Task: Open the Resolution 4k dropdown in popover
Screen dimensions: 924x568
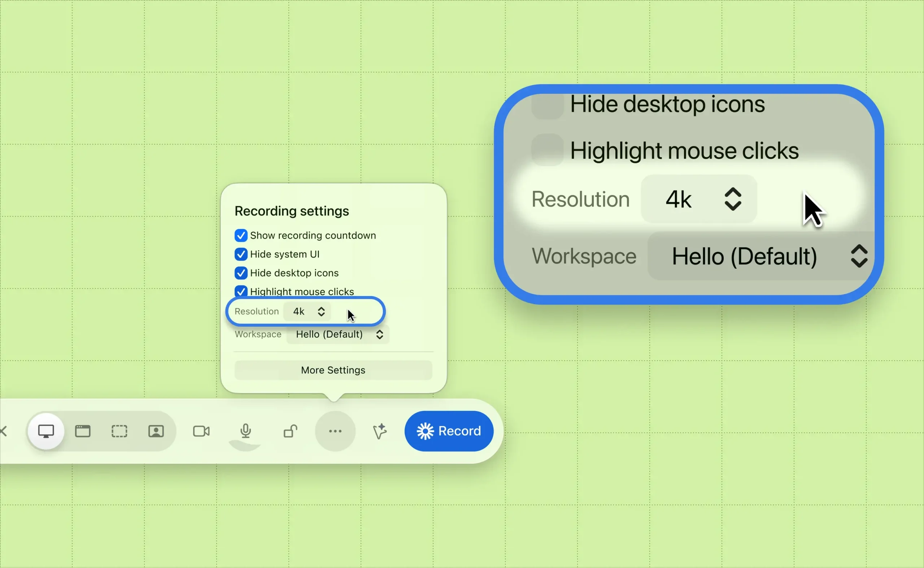Action: tap(308, 312)
